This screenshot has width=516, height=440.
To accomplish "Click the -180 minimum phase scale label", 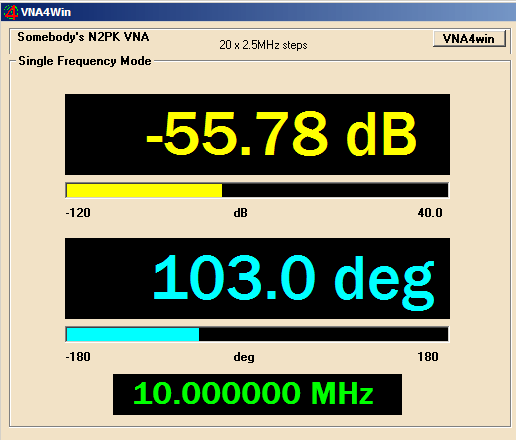I will (78, 357).
